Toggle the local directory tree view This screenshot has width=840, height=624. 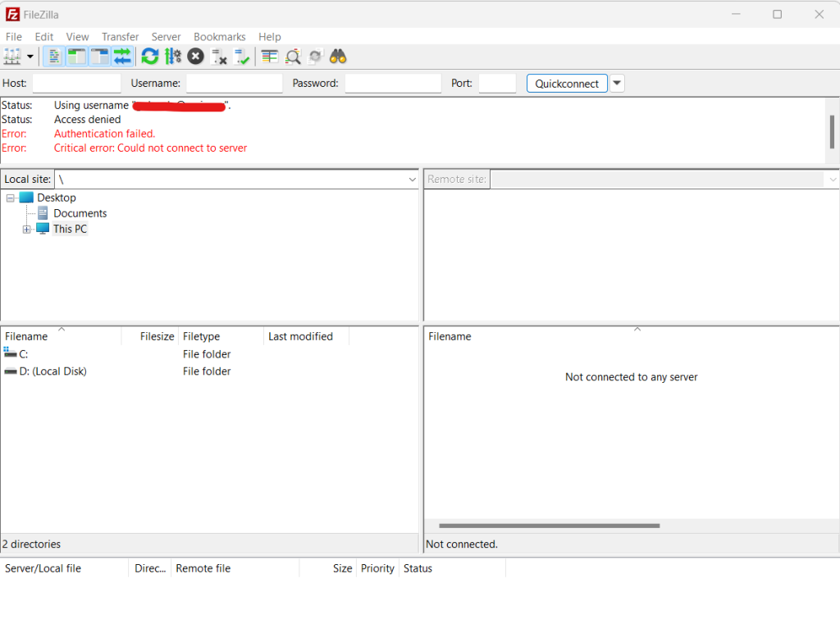(x=75, y=56)
